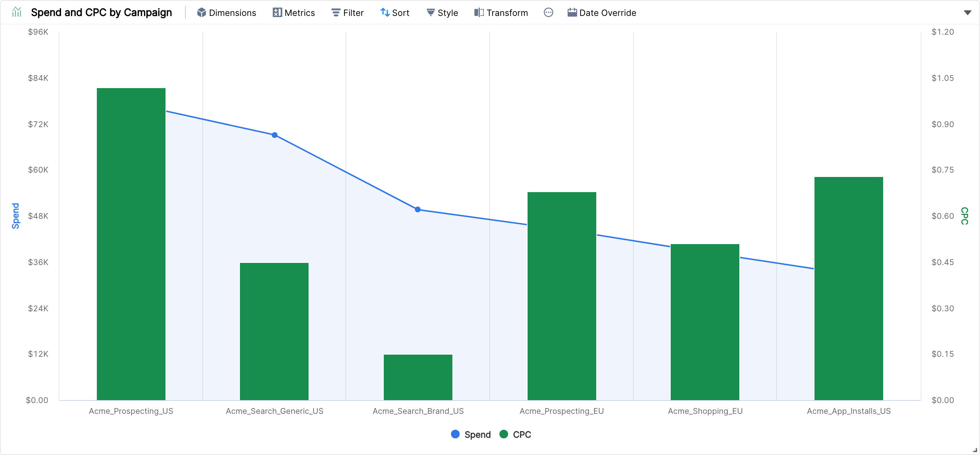Viewport: 980px width, 455px height.
Task: Click the Acme_App_Installs_US CPC bar
Action: click(848, 289)
